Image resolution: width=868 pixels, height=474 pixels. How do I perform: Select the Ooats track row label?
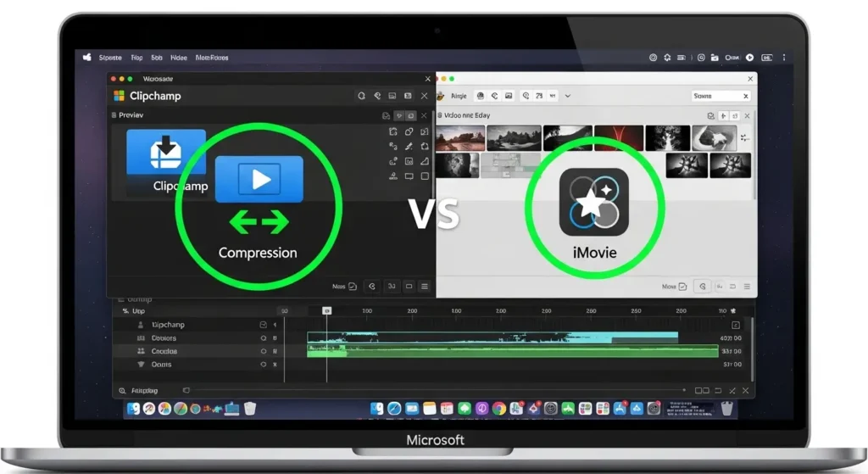coord(161,365)
